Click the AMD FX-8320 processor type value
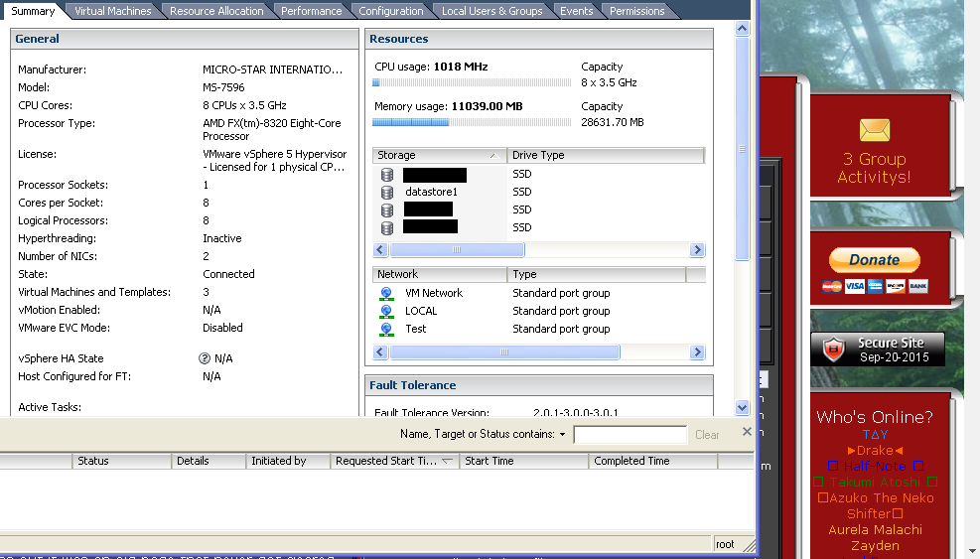The height and width of the screenshot is (559, 980). coord(272,130)
